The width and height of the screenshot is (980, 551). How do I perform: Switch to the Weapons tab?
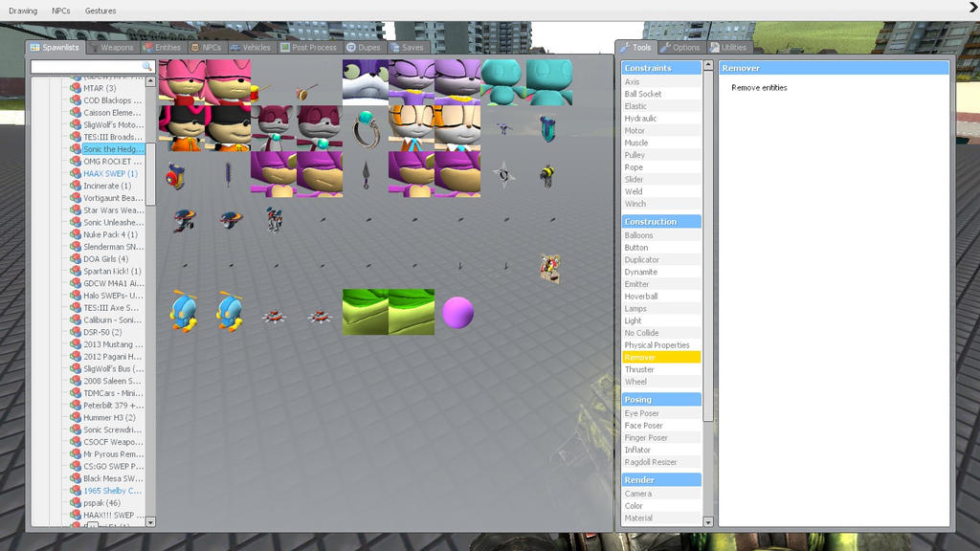click(111, 48)
